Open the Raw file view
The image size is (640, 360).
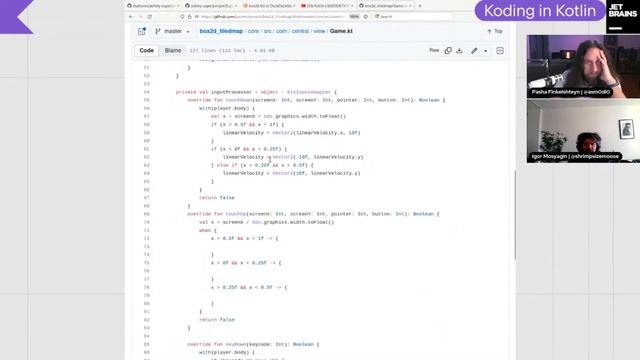434,50
